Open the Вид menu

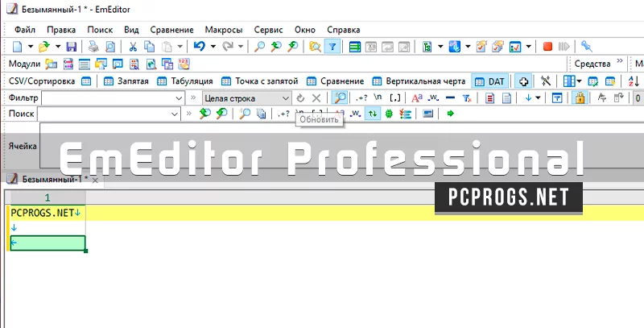coord(131,30)
